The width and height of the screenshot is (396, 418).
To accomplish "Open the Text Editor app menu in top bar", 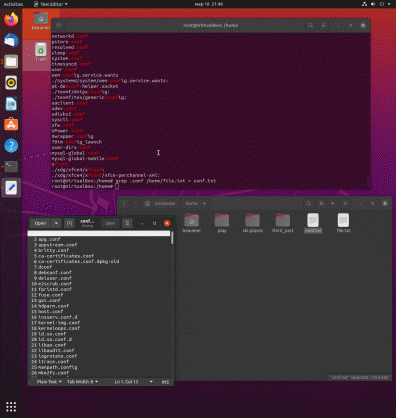I will coord(51,4).
